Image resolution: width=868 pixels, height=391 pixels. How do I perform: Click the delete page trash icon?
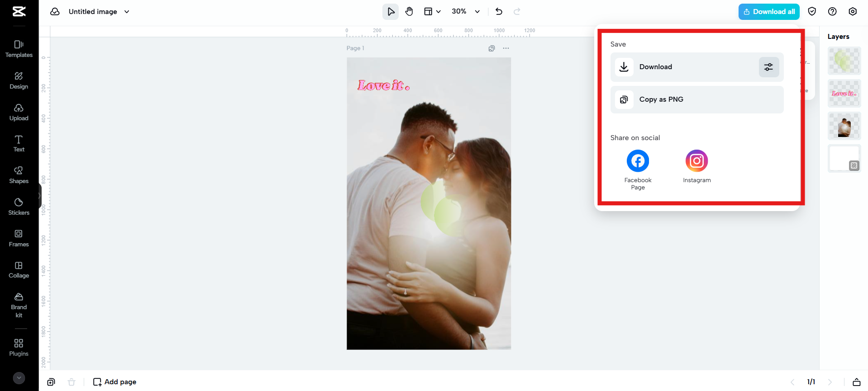72,382
